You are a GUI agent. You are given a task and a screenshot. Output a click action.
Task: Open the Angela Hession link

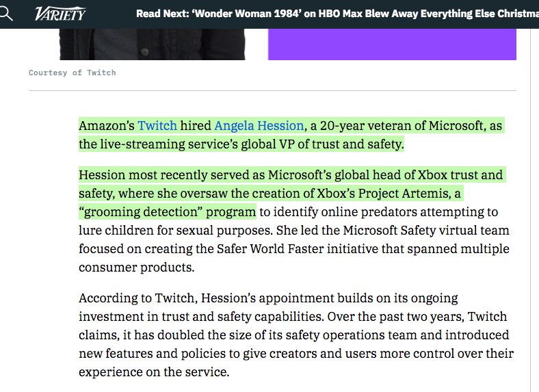[x=259, y=126]
